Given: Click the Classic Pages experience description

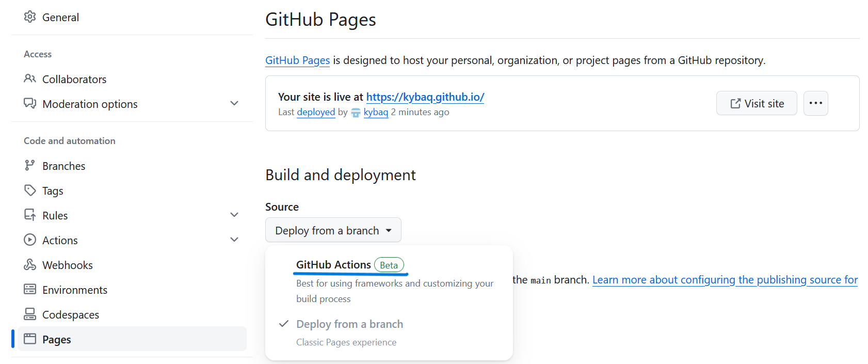Looking at the screenshot, I should (346, 342).
